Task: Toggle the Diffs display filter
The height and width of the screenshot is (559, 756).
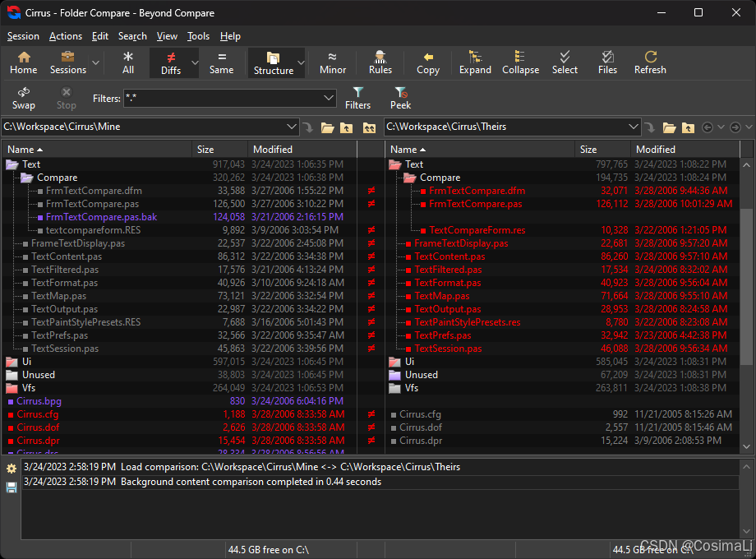Action: pyautogui.click(x=171, y=62)
